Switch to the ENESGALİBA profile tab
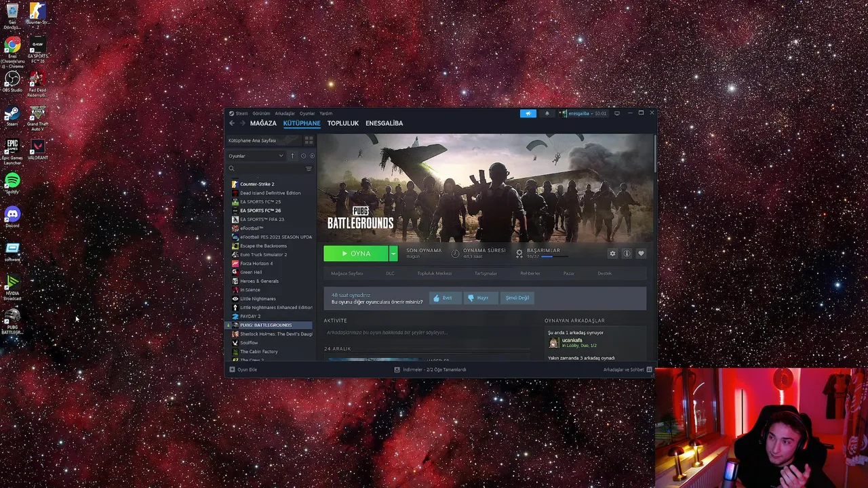The width and height of the screenshot is (868, 488). (x=384, y=123)
